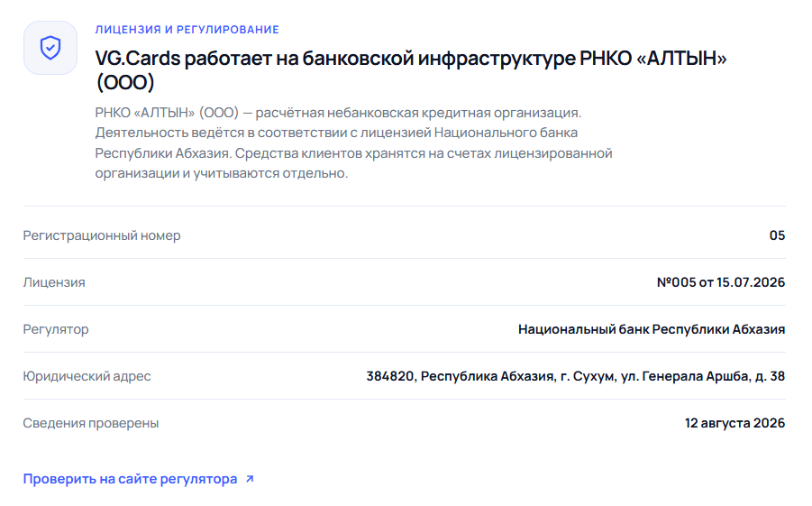812x506 pixels.
Task: Open "Проверить на сайте регулятора" link
Action: click(139, 479)
